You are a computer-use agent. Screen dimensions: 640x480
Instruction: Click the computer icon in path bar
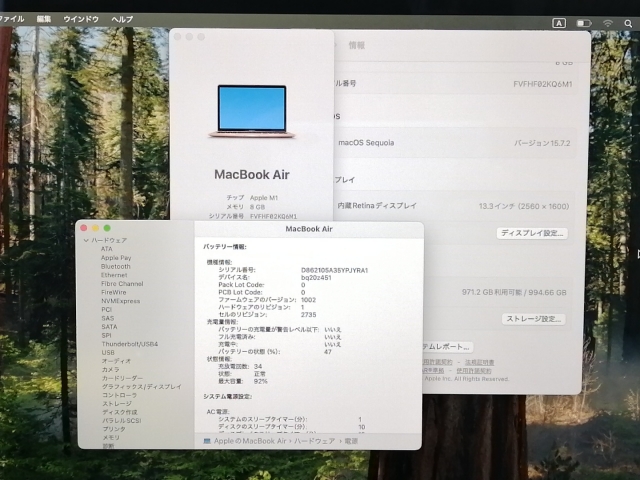click(207, 441)
